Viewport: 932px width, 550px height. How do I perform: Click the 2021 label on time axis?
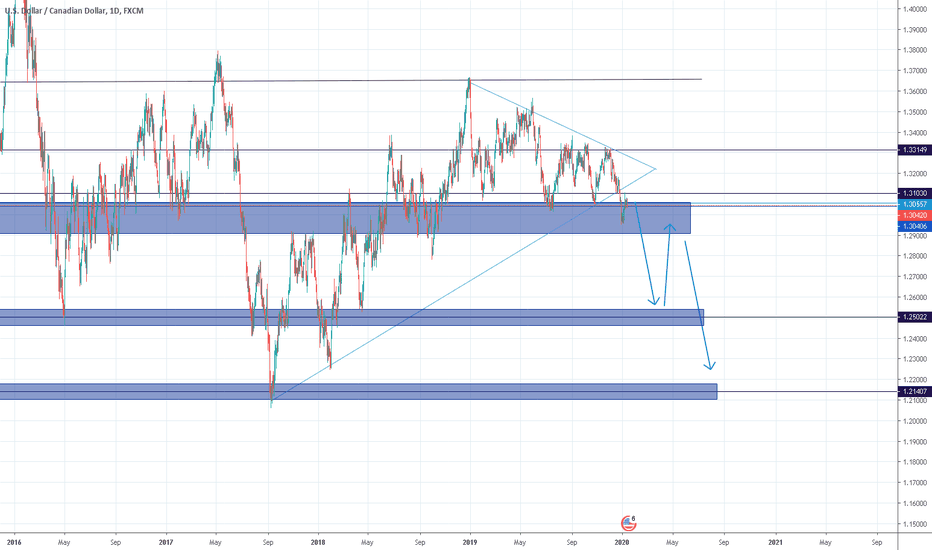pos(775,541)
